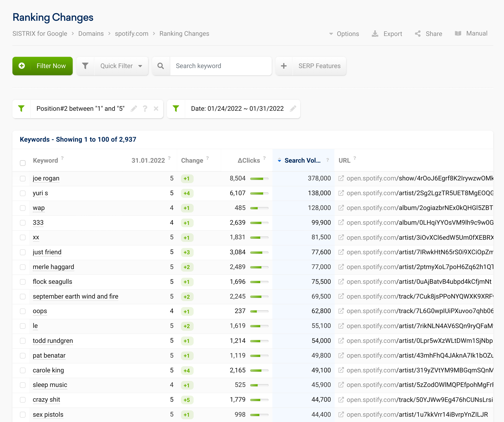Open external link icon for sex pistols URL

coord(341,415)
